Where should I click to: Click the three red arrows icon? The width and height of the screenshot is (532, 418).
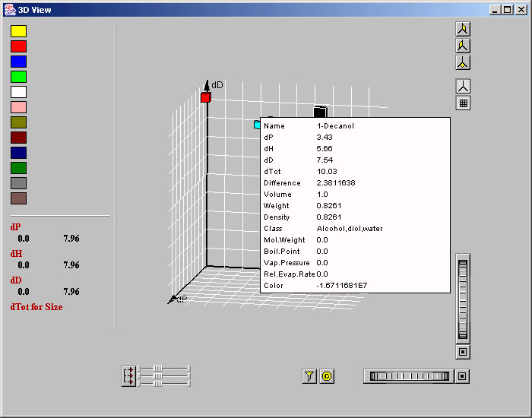tap(128, 376)
